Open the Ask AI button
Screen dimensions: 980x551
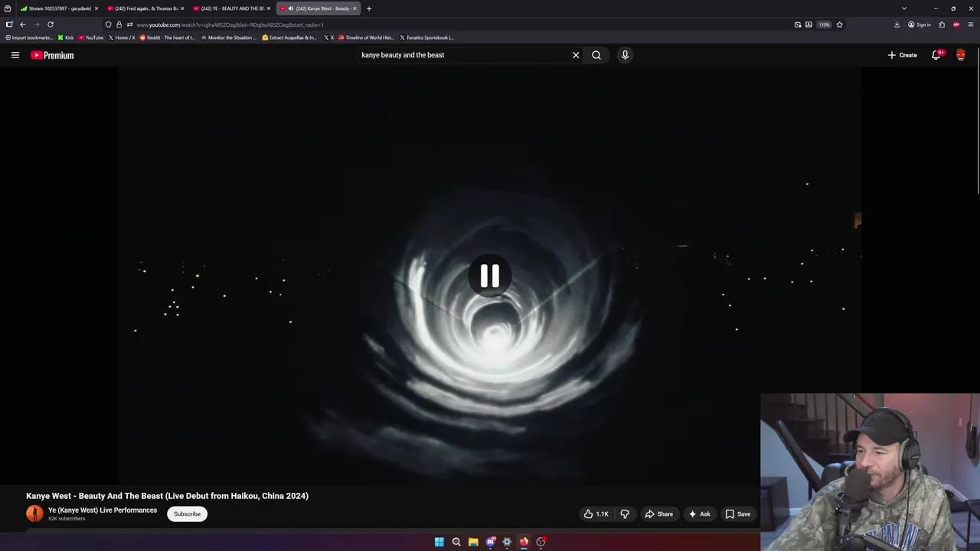[700, 514]
